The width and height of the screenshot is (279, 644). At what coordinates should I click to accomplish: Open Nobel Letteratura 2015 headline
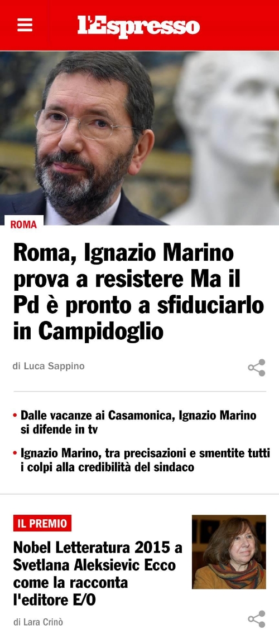tap(98, 574)
